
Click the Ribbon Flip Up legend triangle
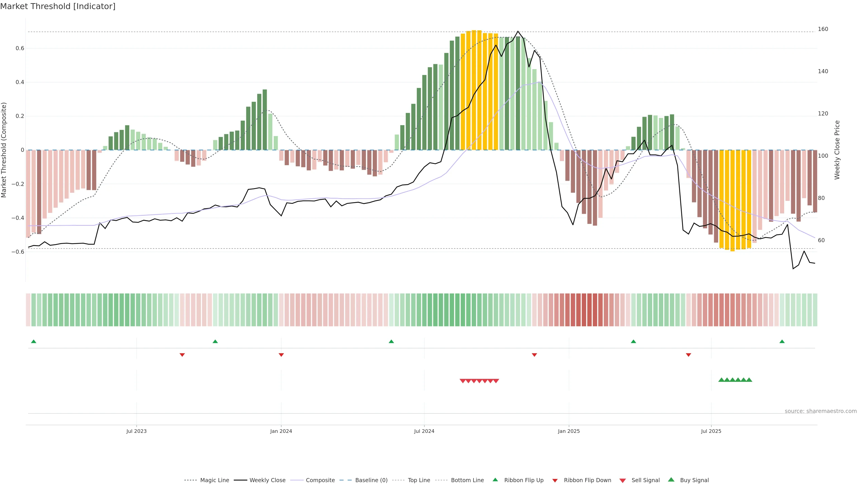[x=495, y=480]
